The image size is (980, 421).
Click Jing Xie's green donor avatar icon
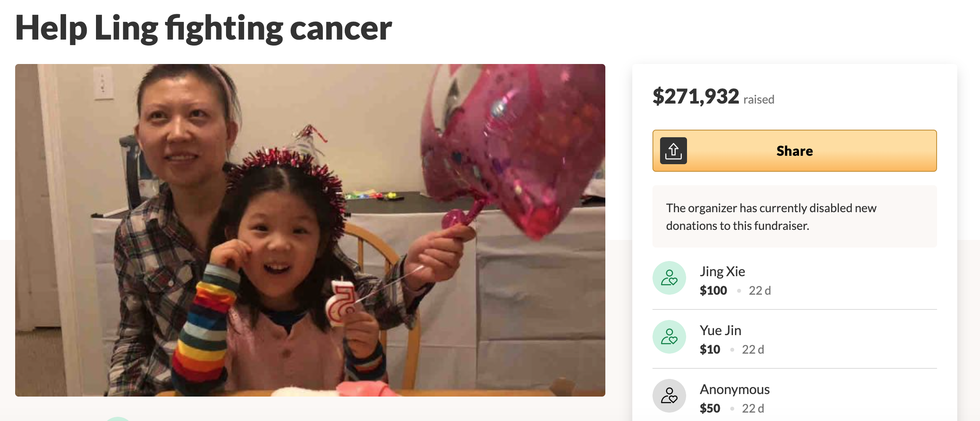(669, 278)
